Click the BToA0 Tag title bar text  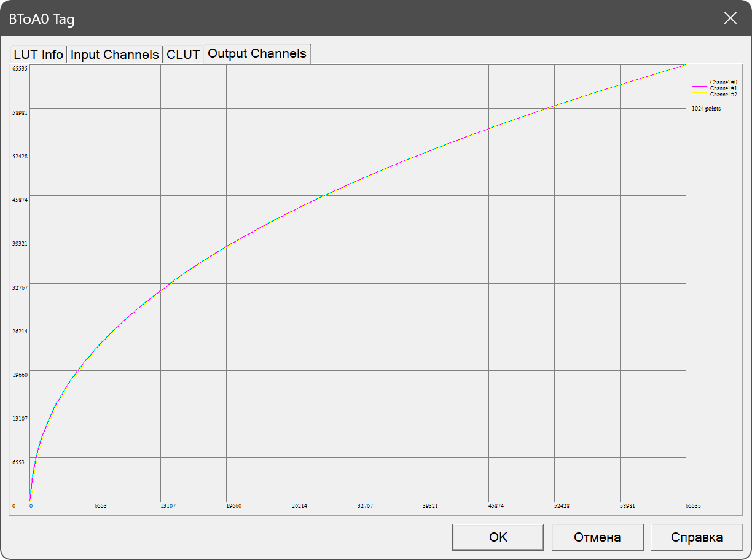(x=42, y=19)
